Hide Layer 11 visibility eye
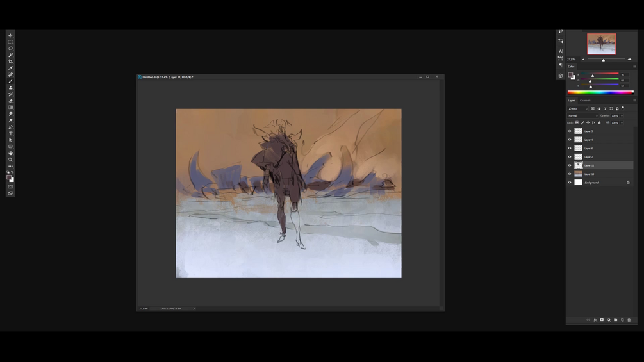 570,165
